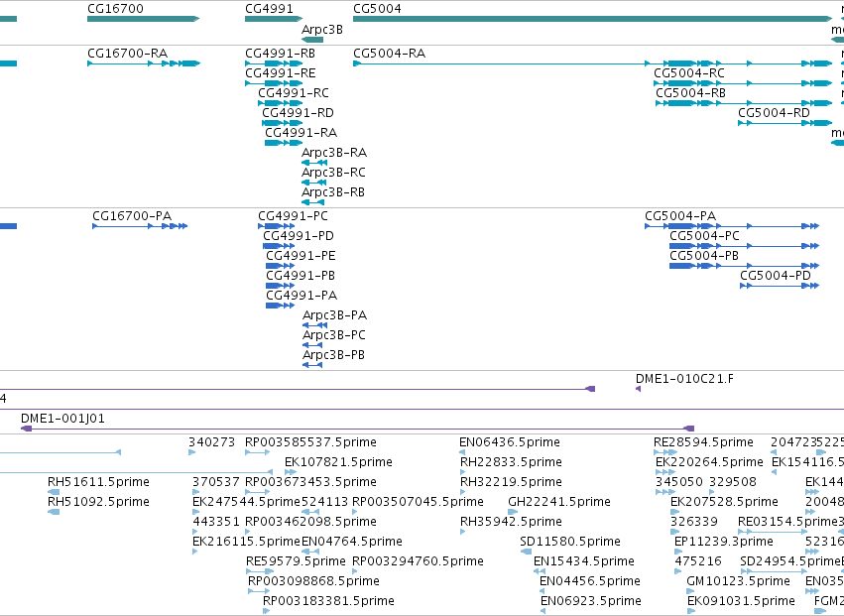This screenshot has height=616, width=844.
Task: Select transcript CG5004-RA
Action: pyautogui.click(x=389, y=54)
